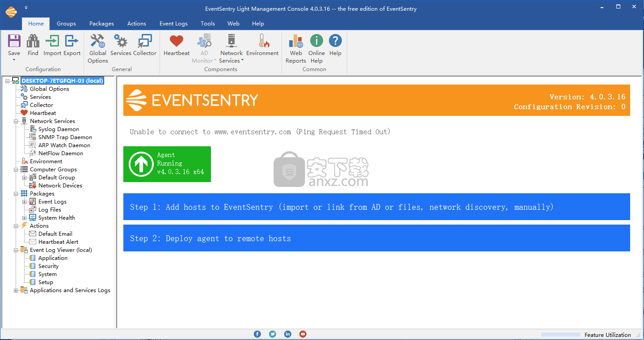Select Heartbeat in the tree
The width and height of the screenshot is (644, 340).
pyautogui.click(x=43, y=113)
